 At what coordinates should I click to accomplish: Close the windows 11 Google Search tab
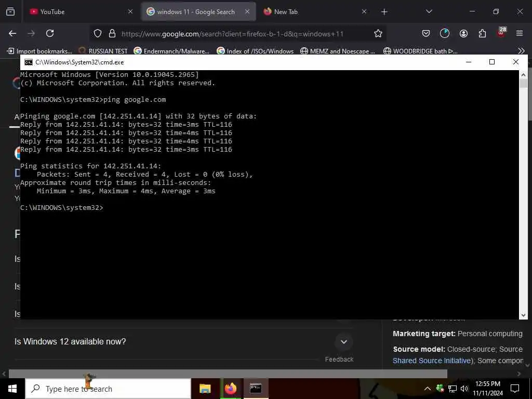pos(247,11)
